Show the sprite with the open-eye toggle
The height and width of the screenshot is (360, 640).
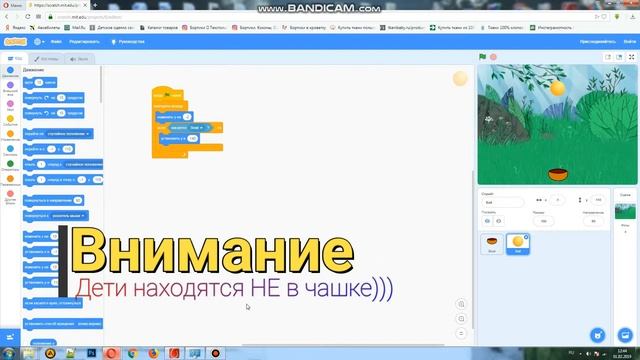[x=487, y=221]
